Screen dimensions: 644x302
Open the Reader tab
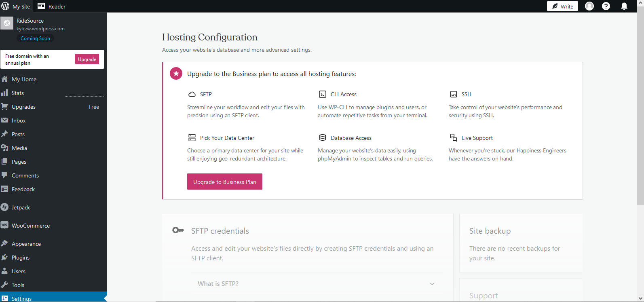51,6
